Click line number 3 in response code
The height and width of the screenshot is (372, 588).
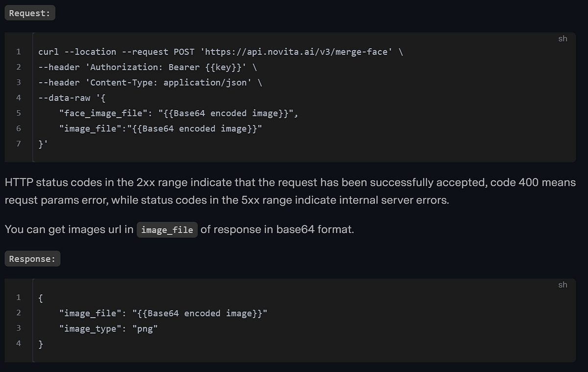click(19, 329)
